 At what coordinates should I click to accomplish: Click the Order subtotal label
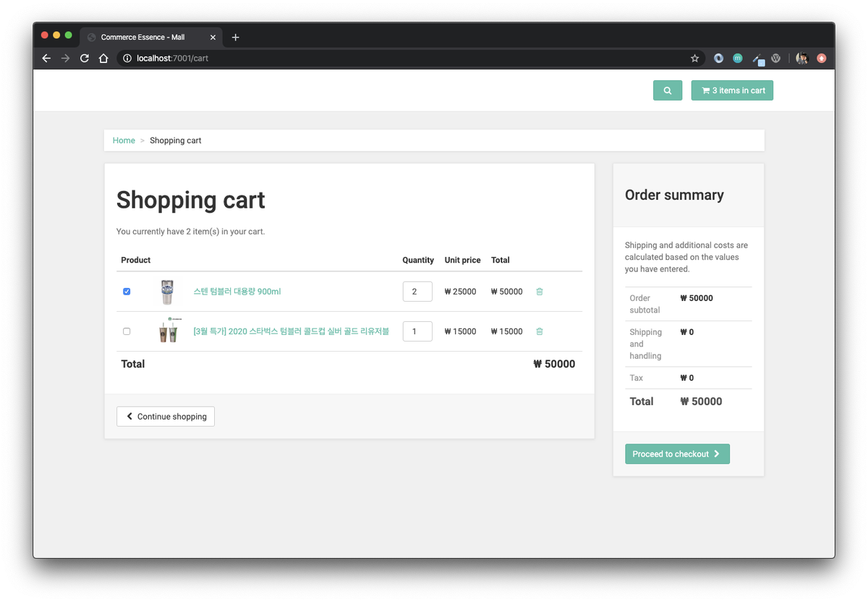coord(644,304)
